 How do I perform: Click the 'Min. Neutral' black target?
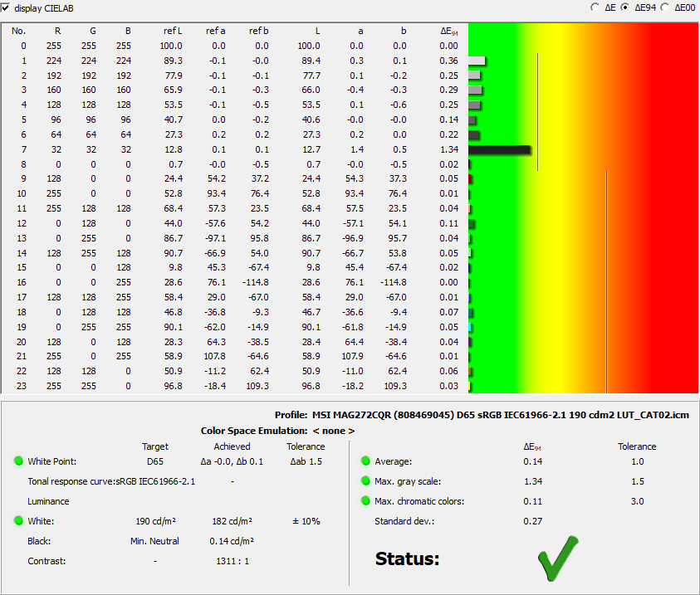tap(154, 541)
